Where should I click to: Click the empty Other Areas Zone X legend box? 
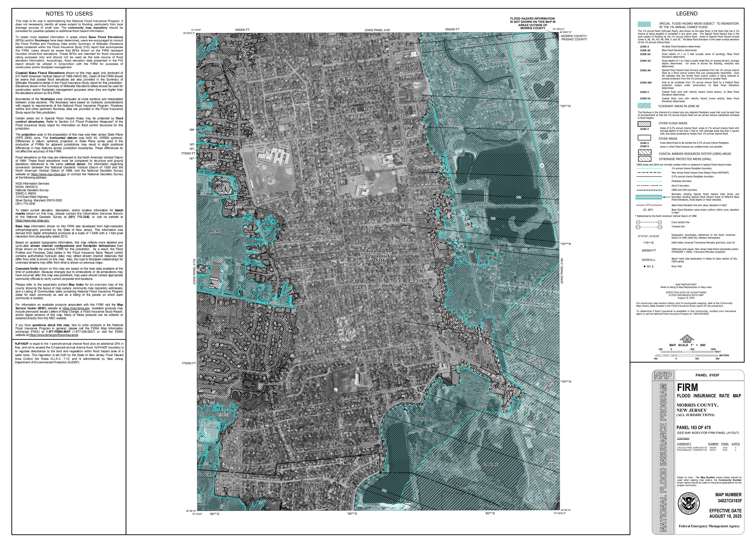tap(644, 138)
